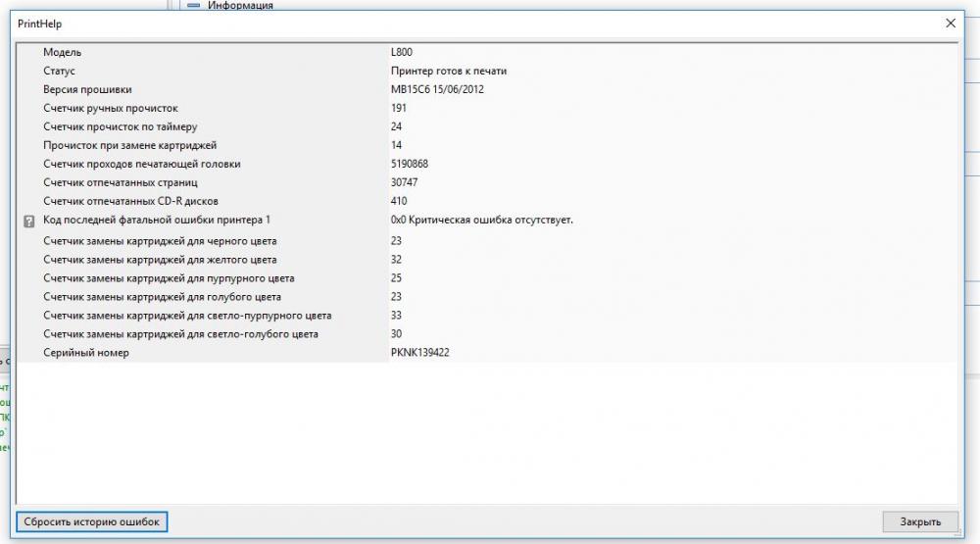The height and width of the screenshot is (544, 980).
Task: Click the 0x0 Критическая ошибка отсутствует text
Action: [482, 221]
